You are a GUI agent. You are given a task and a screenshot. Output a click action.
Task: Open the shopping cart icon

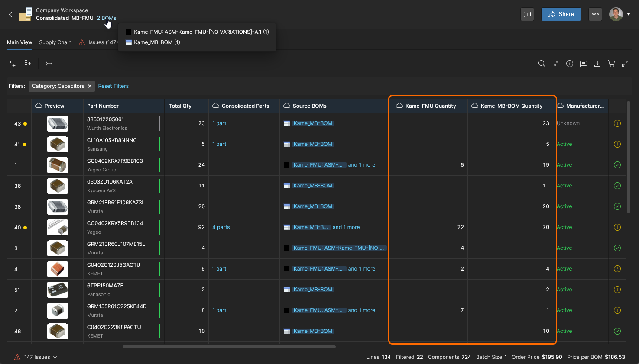[611, 64]
